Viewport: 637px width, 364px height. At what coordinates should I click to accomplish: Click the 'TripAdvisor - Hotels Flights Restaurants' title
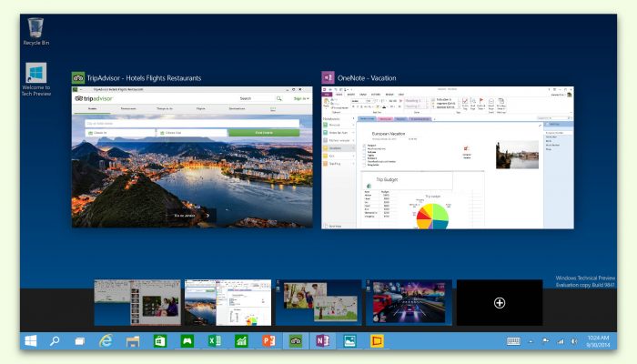[x=144, y=78]
